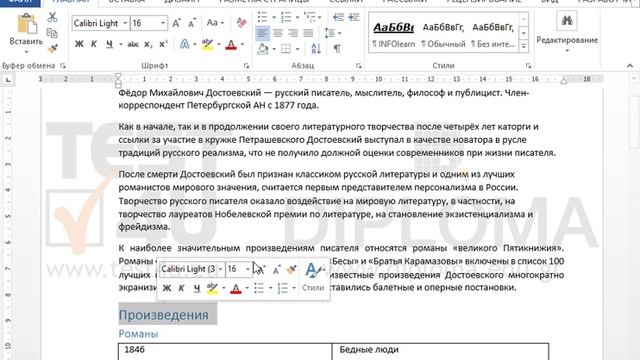Open mini toolbar font name dropdown
Viewport: 640px width, 360px height.
pos(220,269)
